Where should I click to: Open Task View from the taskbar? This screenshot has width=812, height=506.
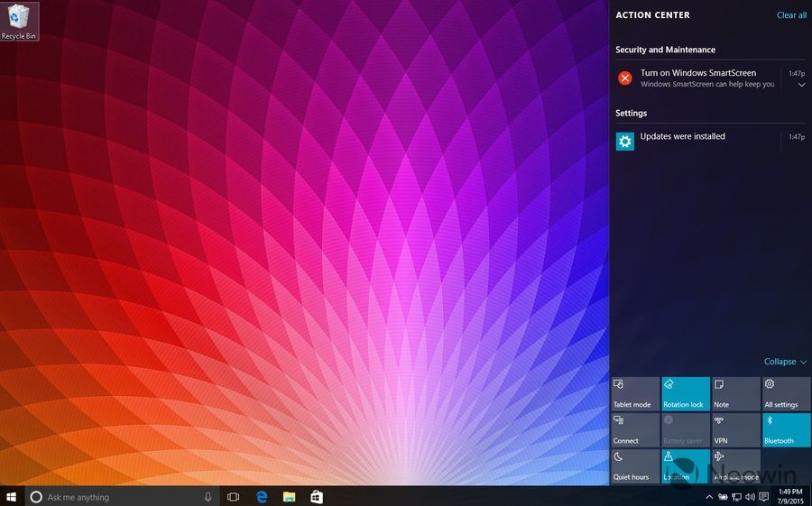tap(233, 497)
